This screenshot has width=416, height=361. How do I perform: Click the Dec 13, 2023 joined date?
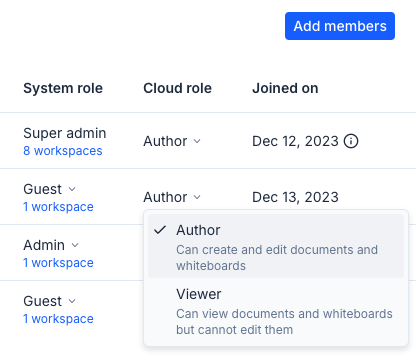(x=295, y=197)
